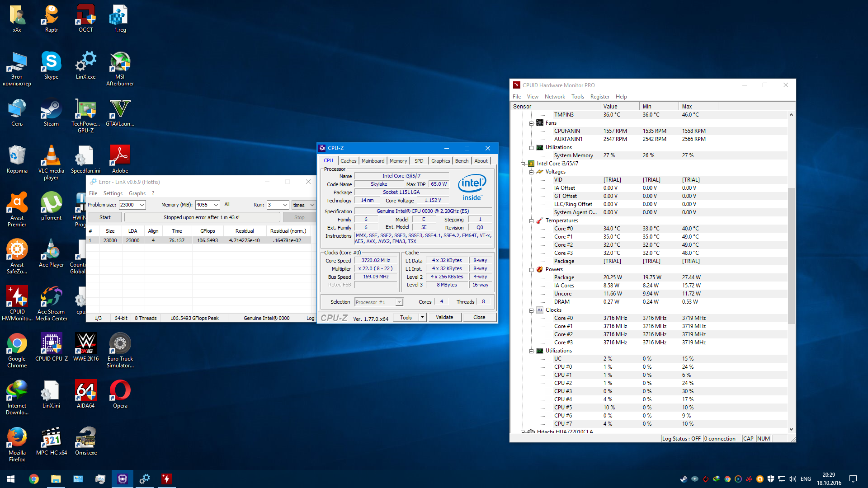
Task: Switch to the Mainboard tab
Action: (x=373, y=161)
